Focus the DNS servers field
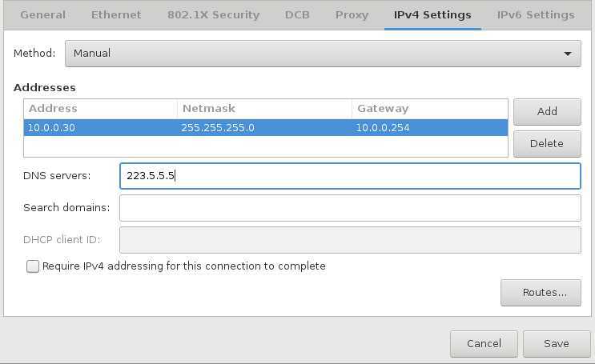The height and width of the screenshot is (364, 595). pyautogui.click(x=350, y=176)
